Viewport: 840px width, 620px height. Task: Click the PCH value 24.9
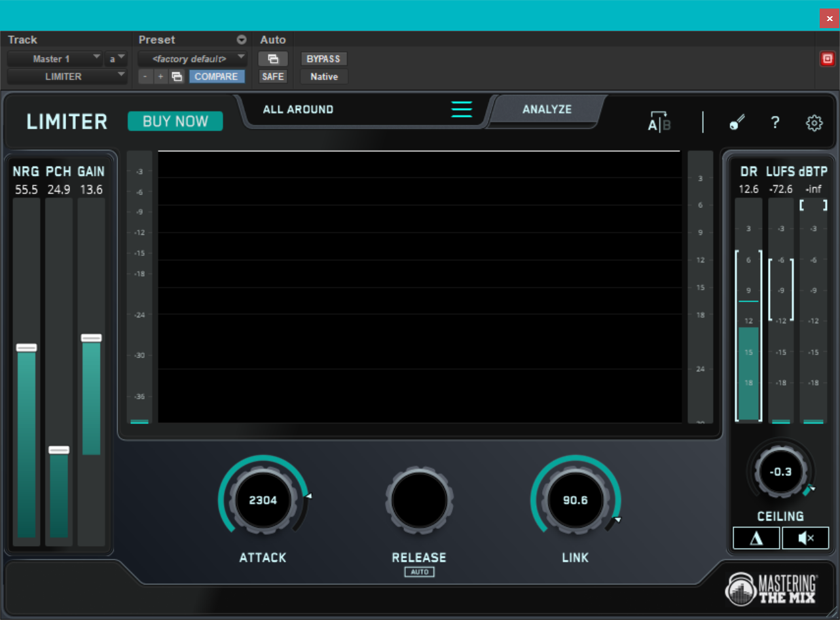click(x=59, y=190)
